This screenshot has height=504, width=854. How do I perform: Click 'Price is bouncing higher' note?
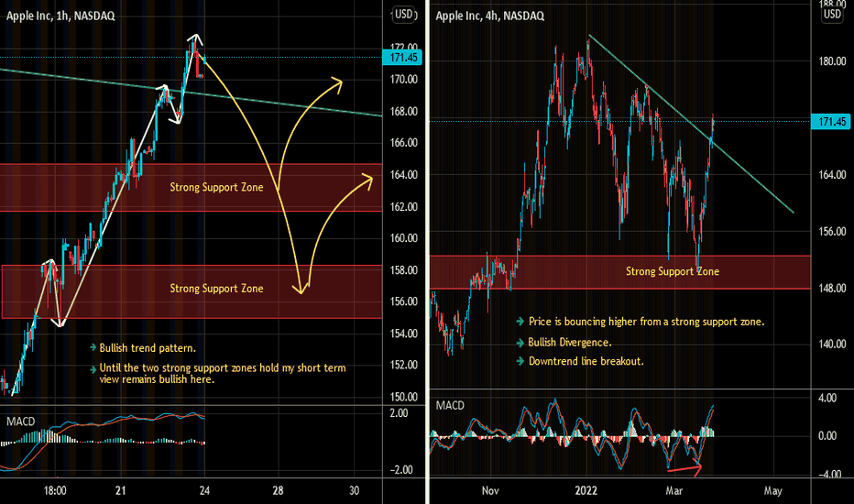646,322
